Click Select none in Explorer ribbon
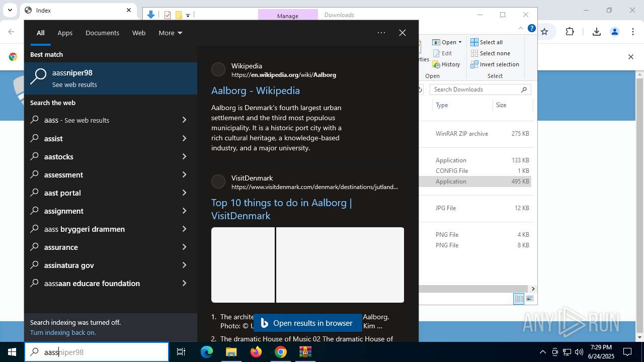This screenshot has height=362, width=644. [x=491, y=53]
